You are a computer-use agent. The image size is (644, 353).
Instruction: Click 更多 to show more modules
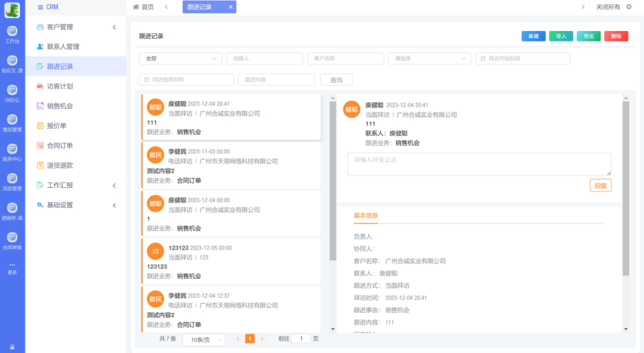coord(12,269)
